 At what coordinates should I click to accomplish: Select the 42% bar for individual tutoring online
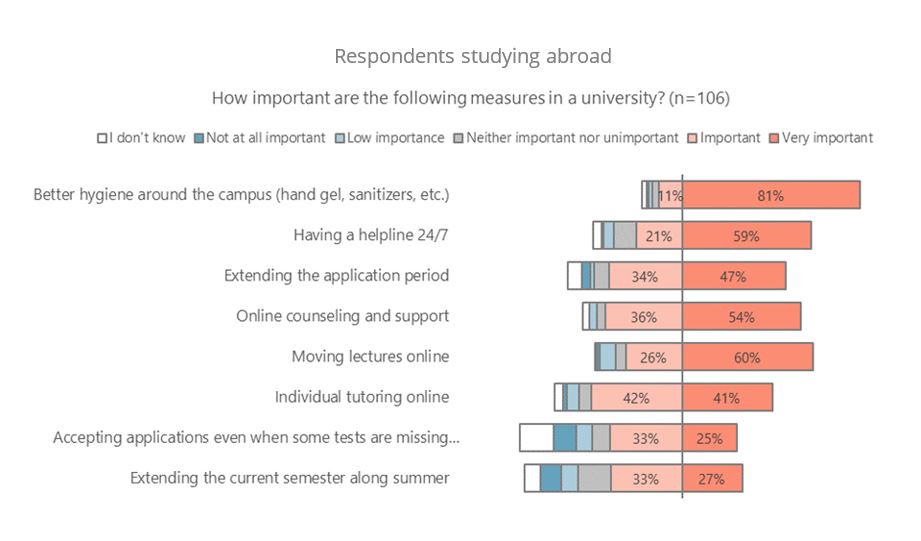[x=637, y=398]
